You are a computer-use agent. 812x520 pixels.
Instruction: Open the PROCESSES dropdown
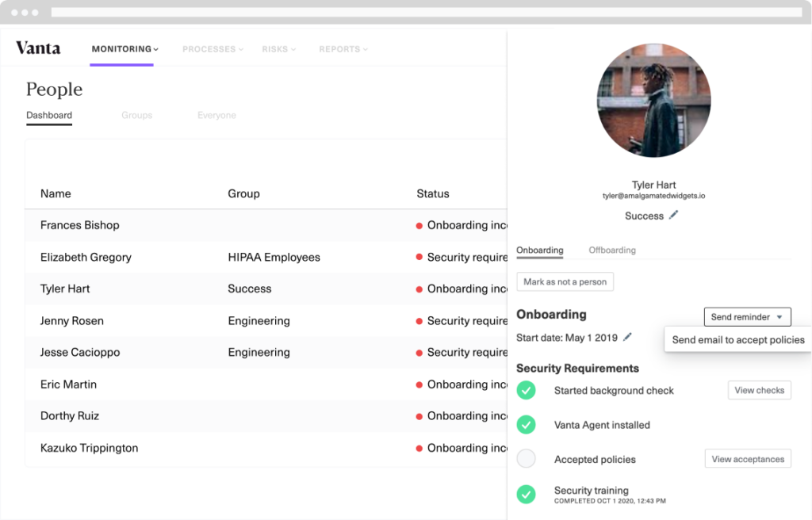pos(212,48)
